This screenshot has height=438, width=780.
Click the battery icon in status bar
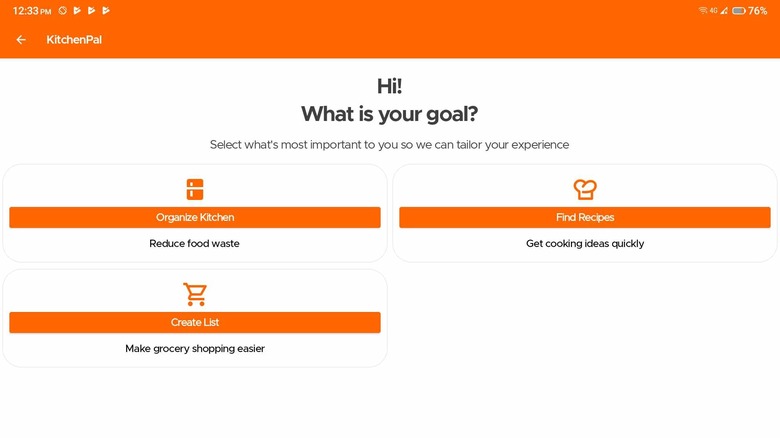click(737, 10)
